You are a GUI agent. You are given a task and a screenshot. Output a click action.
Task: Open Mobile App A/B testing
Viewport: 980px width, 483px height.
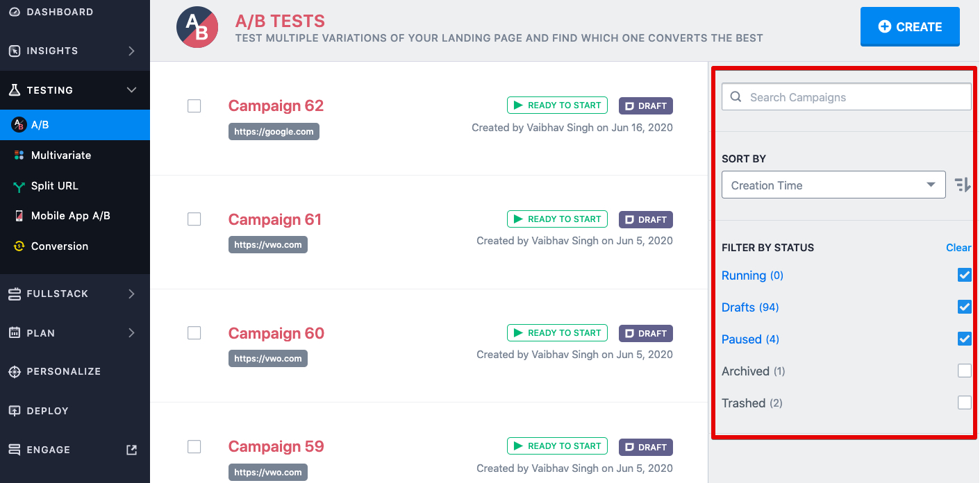tap(69, 215)
